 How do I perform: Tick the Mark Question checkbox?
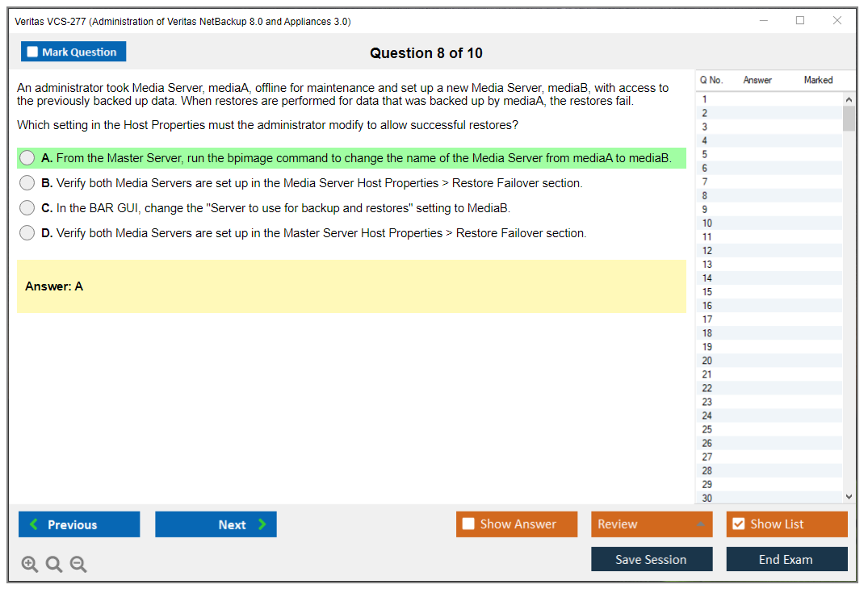(x=32, y=52)
